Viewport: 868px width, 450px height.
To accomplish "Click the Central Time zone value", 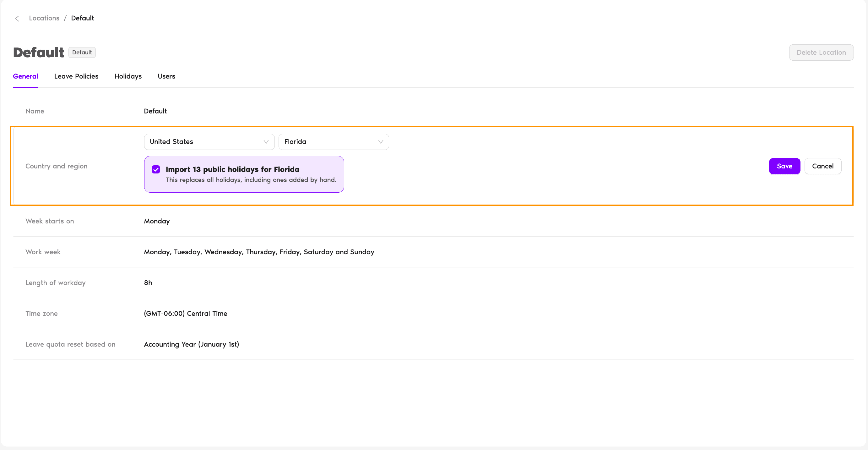I will click(x=186, y=314).
